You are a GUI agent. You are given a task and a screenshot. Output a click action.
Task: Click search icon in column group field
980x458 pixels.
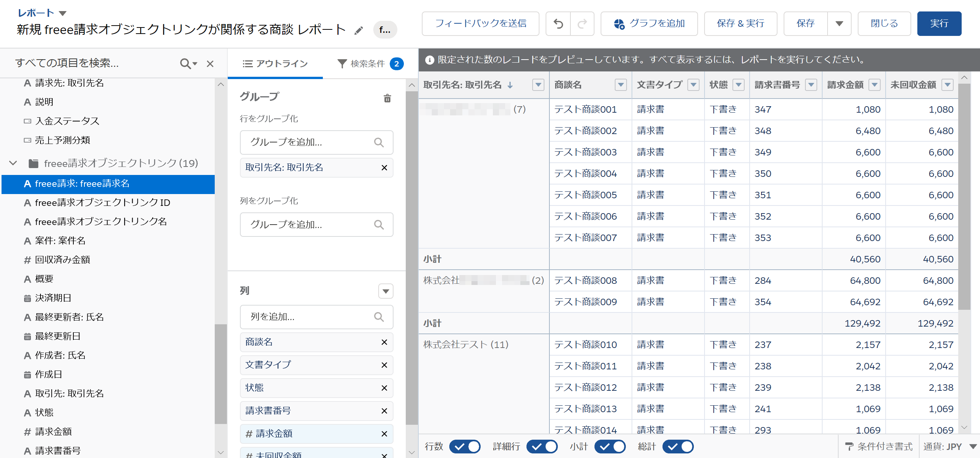click(x=379, y=225)
